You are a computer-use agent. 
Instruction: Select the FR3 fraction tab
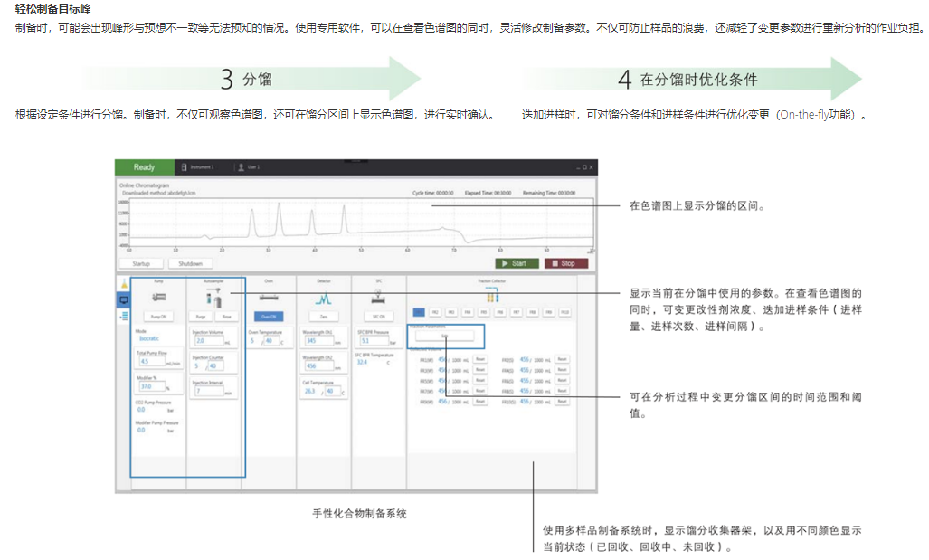451,312
